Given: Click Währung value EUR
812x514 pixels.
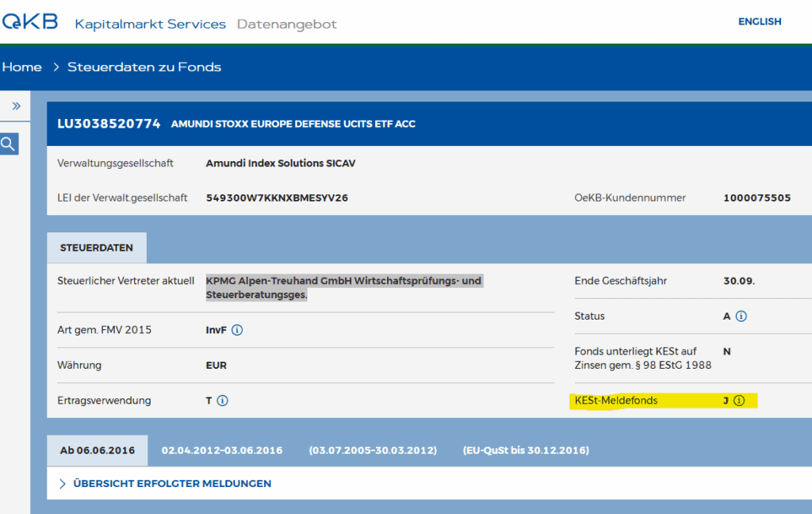Looking at the screenshot, I should click(x=216, y=366).
